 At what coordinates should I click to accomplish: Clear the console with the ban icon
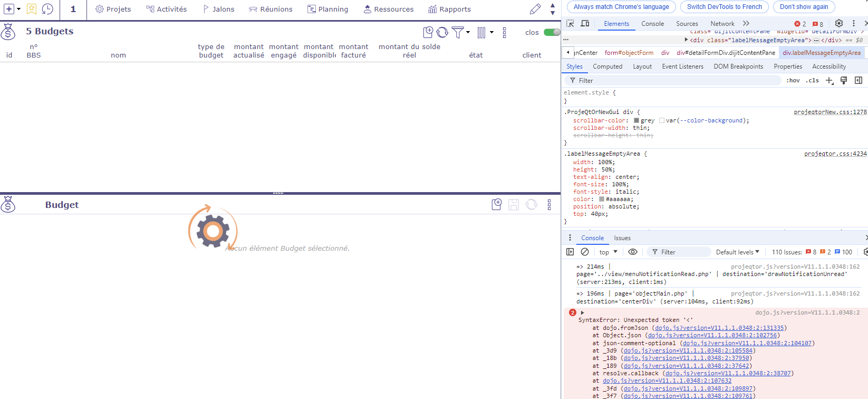(585, 252)
